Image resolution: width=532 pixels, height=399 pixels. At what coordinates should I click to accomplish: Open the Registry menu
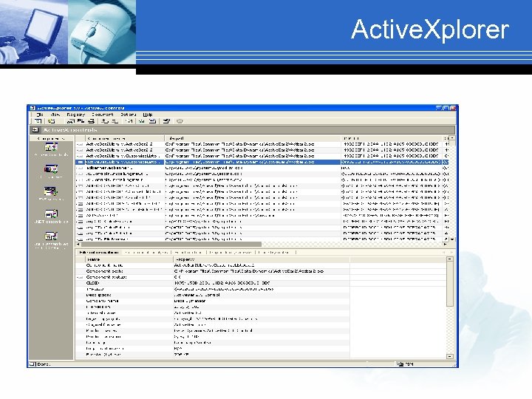pyautogui.click(x=75, y=115)
